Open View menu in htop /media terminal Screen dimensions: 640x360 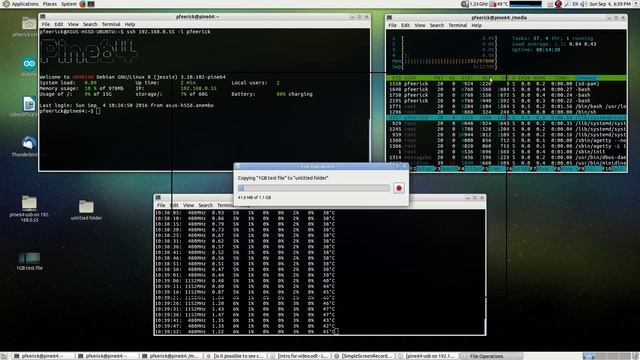point(420,25)
